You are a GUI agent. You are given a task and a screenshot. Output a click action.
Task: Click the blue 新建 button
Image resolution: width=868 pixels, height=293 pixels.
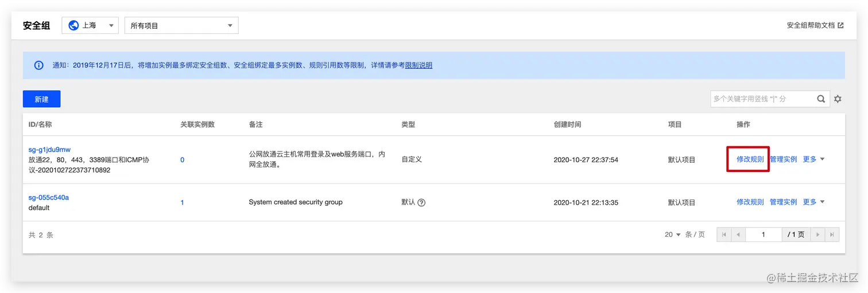click(41, 99)
